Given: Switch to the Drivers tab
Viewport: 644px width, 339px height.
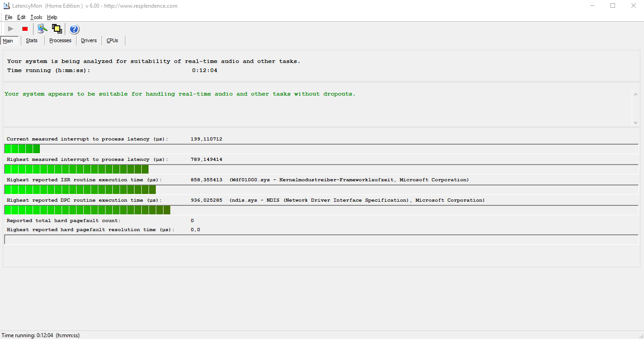Looking at the screenshot, I should pos(89,40).
